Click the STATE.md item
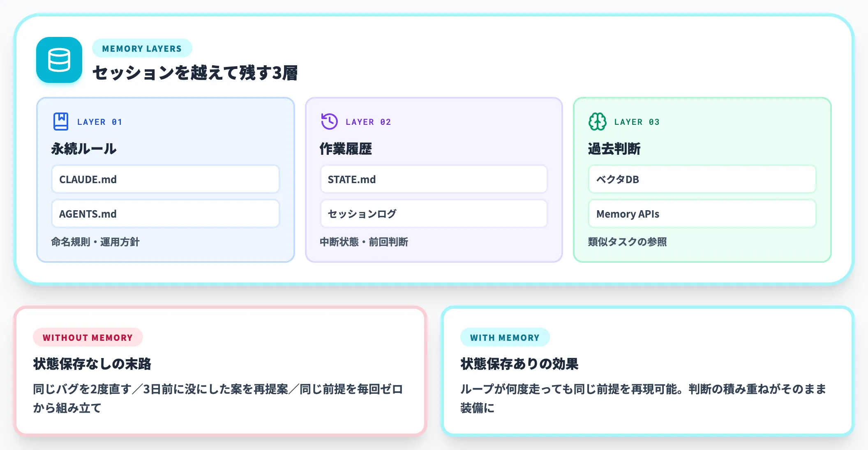The width and height of the screenshot is (868, 450). (x=434, y=179)
